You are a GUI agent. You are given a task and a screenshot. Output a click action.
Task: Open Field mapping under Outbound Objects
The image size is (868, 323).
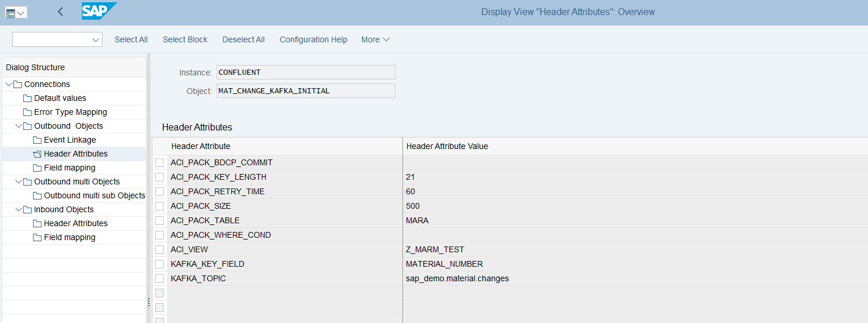pyautogui.click(x=69, y=168)
